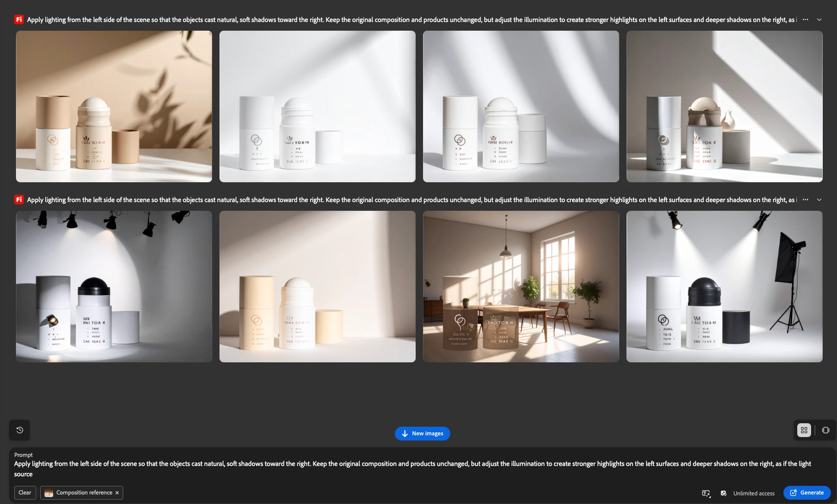Collapse the second generation results row
Viewport: 837px width, 504px height.
click(819, 200)
